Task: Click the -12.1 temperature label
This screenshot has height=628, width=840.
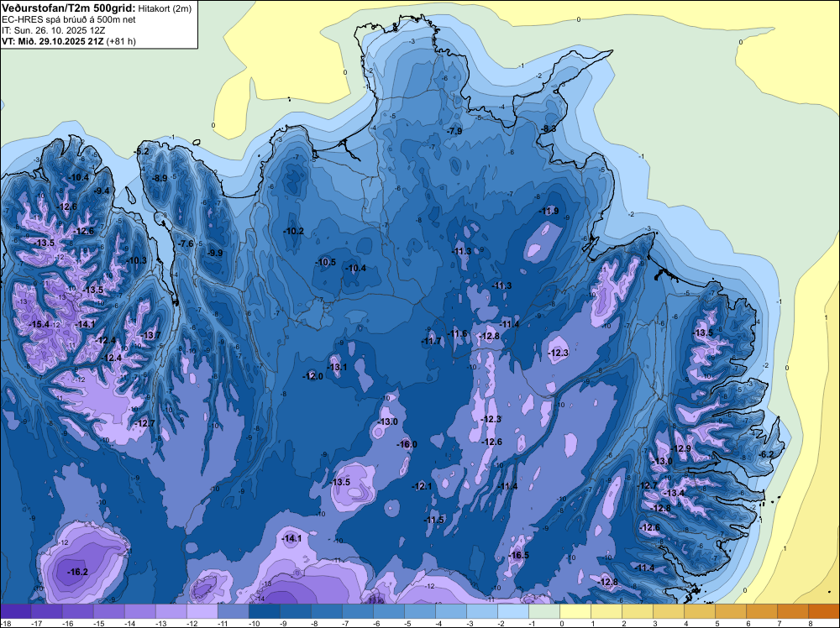Action: point(423,486)
